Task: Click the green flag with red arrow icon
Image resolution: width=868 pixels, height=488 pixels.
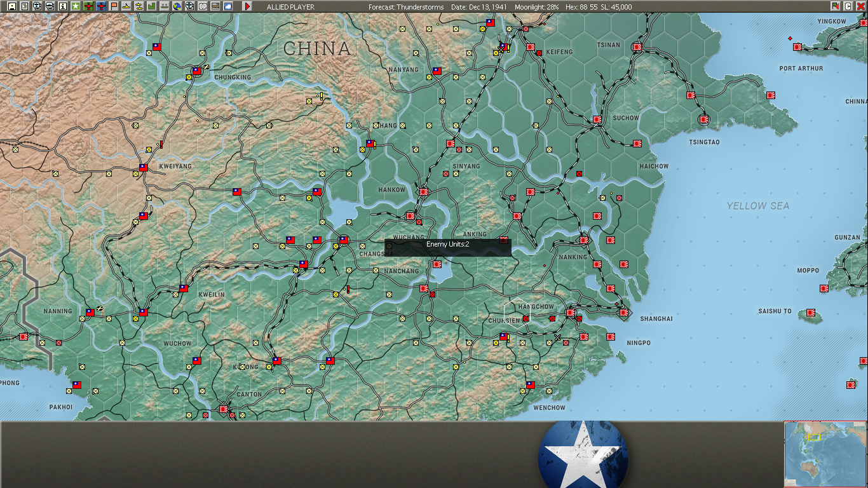Action: (836, 6)
